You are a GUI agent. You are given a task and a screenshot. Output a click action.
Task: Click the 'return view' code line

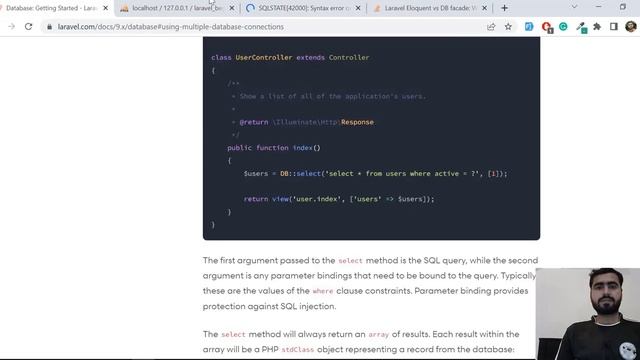(339, 199)
